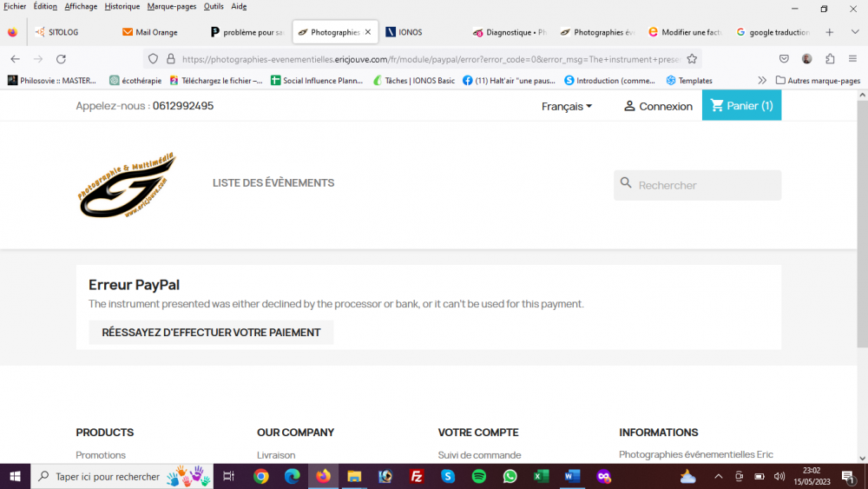This screenshot has height=489, width=868.
Task: Open the Outils menu
Action: coord(214,7)
